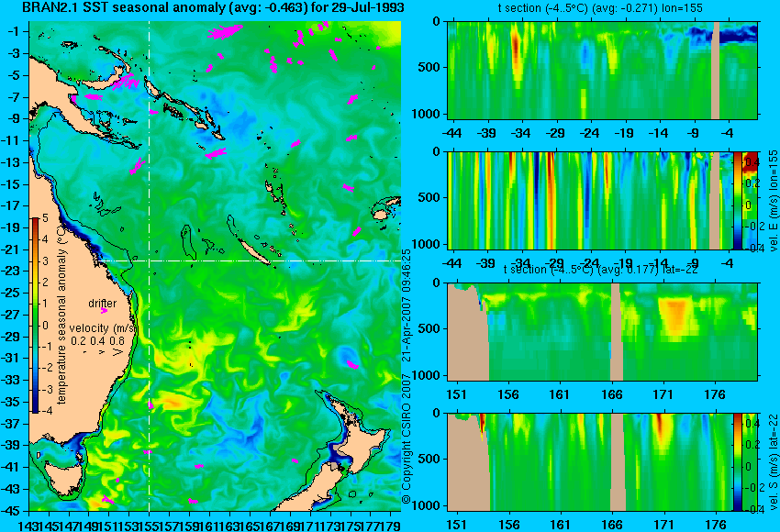Click the 'drifter' legend label
The image size is (780, 532).
point(103,304)
